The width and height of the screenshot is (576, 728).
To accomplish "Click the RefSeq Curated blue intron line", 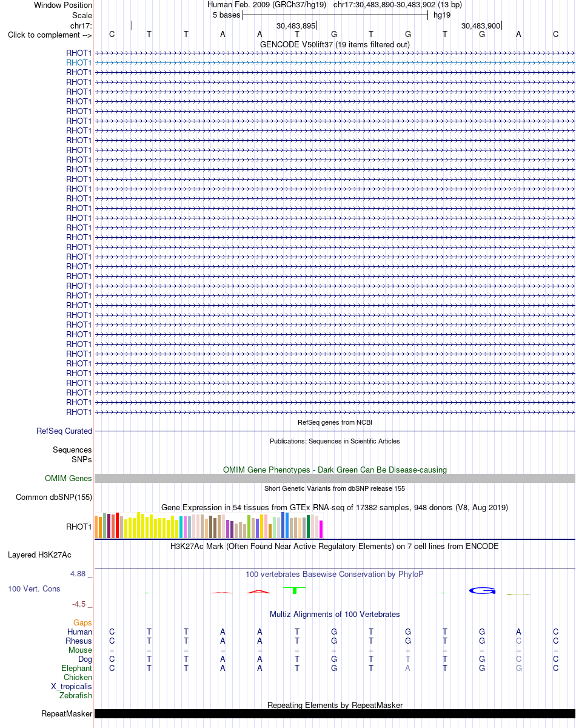I will [x=335, y=431].
